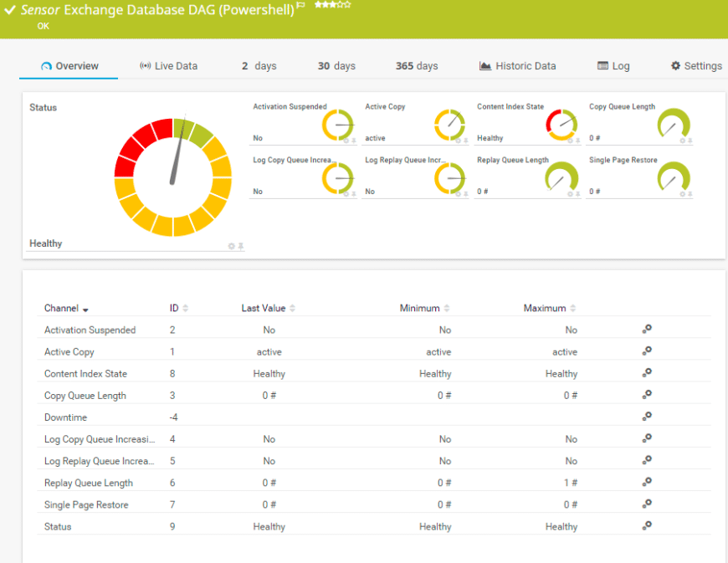Click the Copy Queue Length mini gauge

click(674, 125)
